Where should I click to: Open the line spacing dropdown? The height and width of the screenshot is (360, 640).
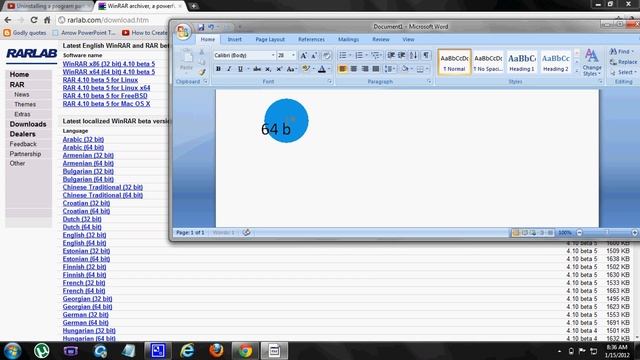click(x=390, y=69)
